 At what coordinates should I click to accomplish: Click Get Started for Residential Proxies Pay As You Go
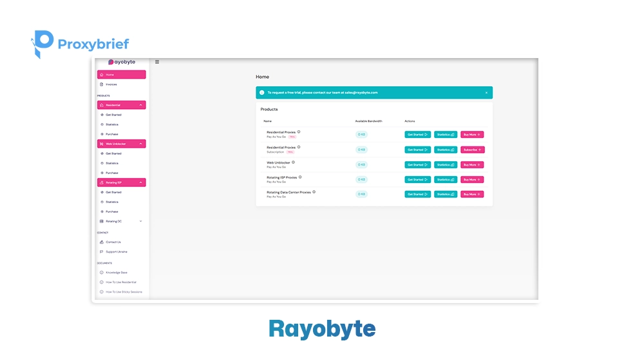click(418, 134)
